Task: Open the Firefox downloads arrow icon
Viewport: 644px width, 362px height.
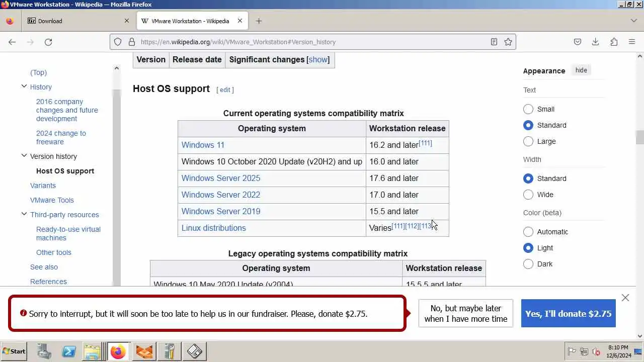Action: pos(595,42)
